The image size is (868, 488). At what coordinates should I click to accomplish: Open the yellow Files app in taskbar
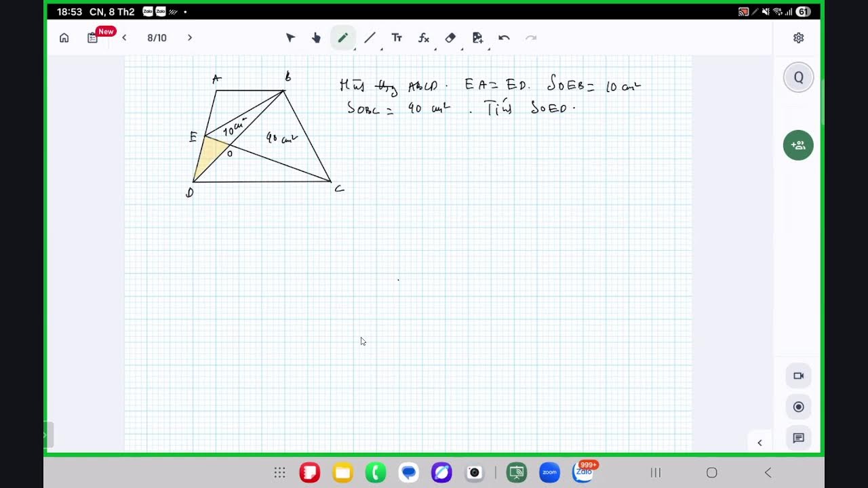343,472
